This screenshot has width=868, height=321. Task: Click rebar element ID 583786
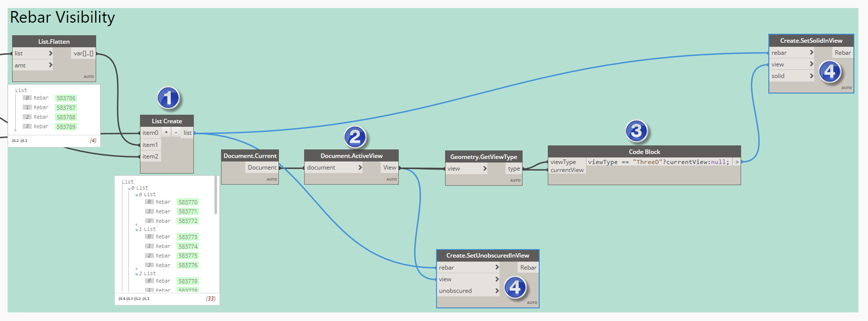pyautogui.click(x=66, y=98)
